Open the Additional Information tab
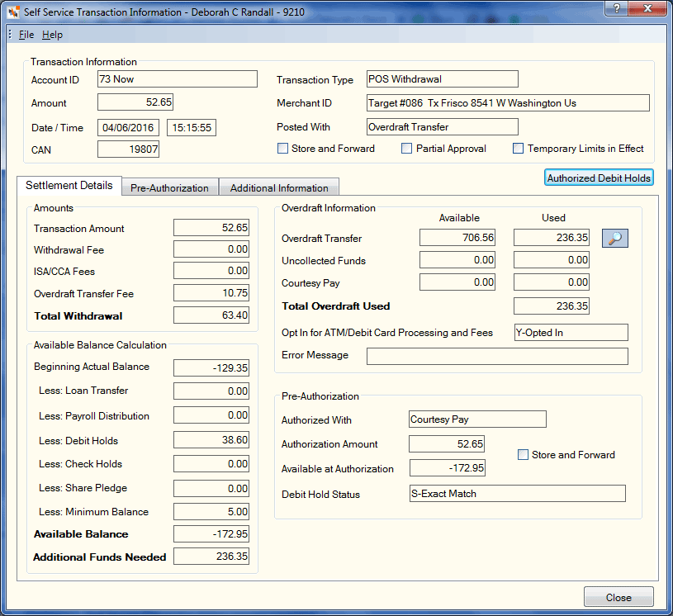The image size is (673, 616). (x=279, y=187)
